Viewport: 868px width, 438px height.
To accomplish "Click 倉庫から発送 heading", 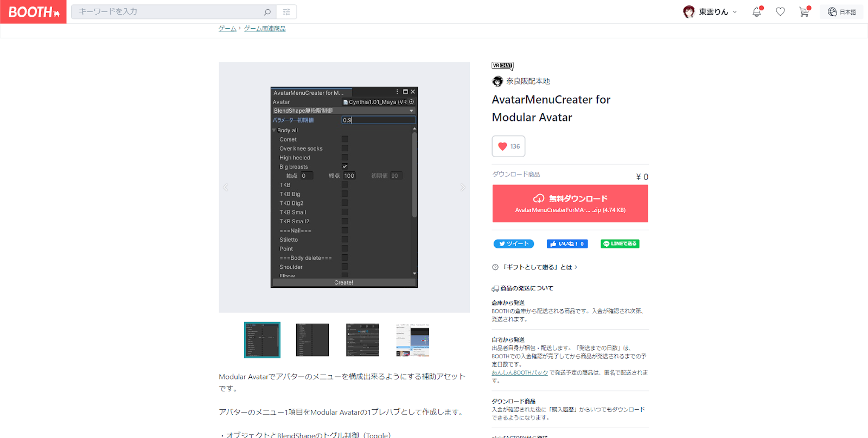I will [508, 303].
